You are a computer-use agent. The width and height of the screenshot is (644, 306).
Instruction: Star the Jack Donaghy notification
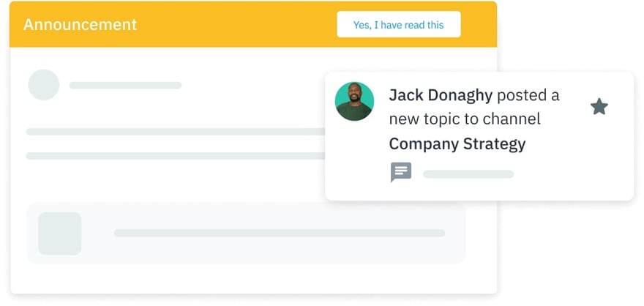click(599, 107)
